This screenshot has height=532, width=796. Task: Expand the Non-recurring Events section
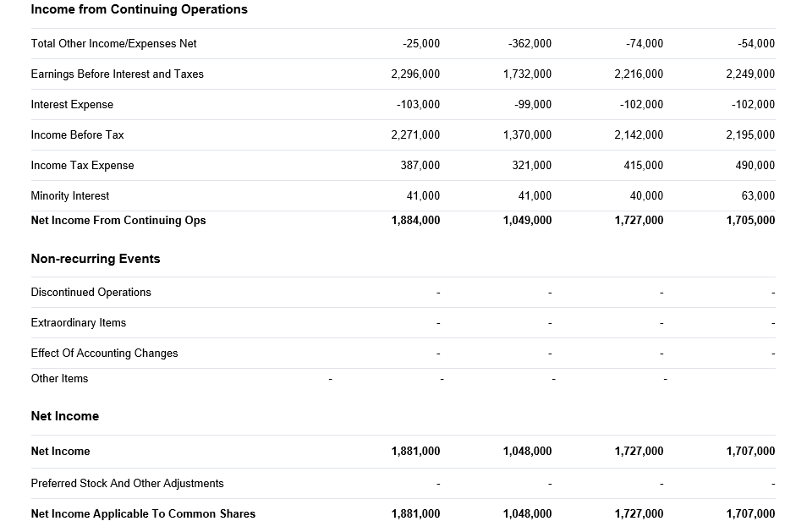pos(95,259)
